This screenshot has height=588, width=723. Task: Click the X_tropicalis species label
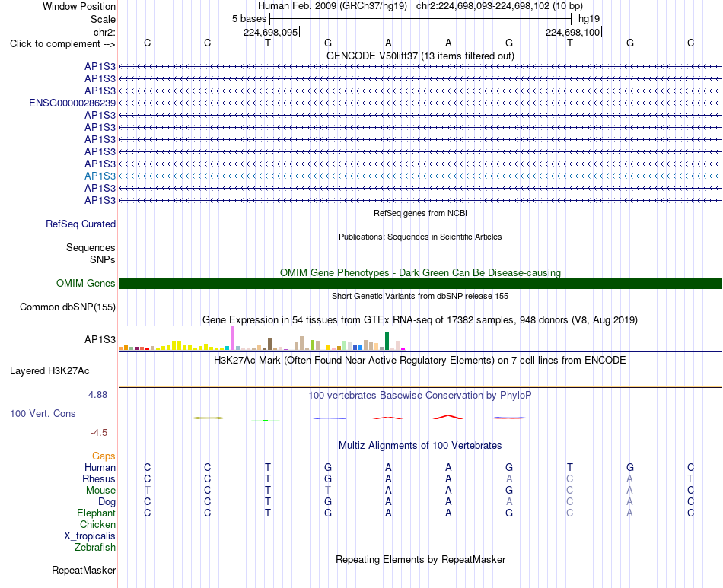(x=90, y=536)
